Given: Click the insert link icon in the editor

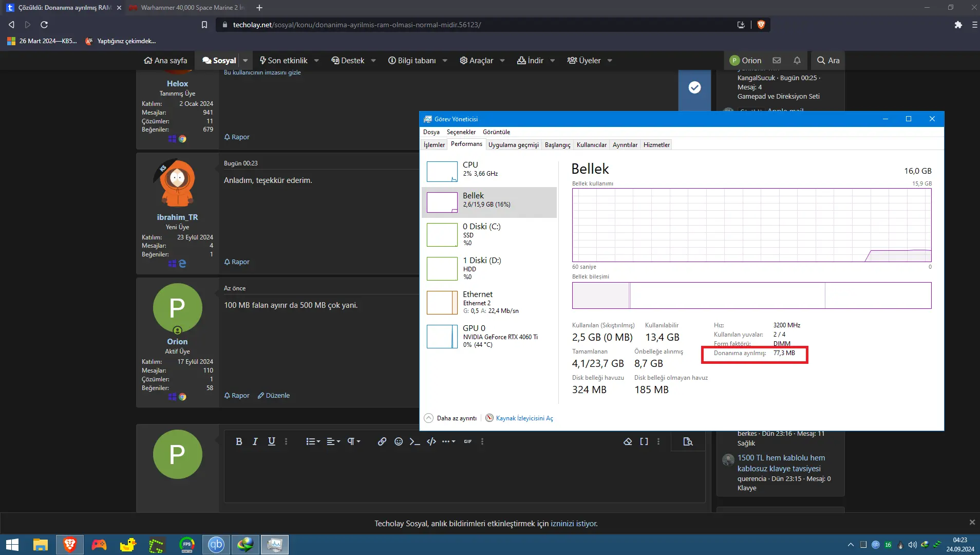Looking at the screenshot, I should [382, 441].
